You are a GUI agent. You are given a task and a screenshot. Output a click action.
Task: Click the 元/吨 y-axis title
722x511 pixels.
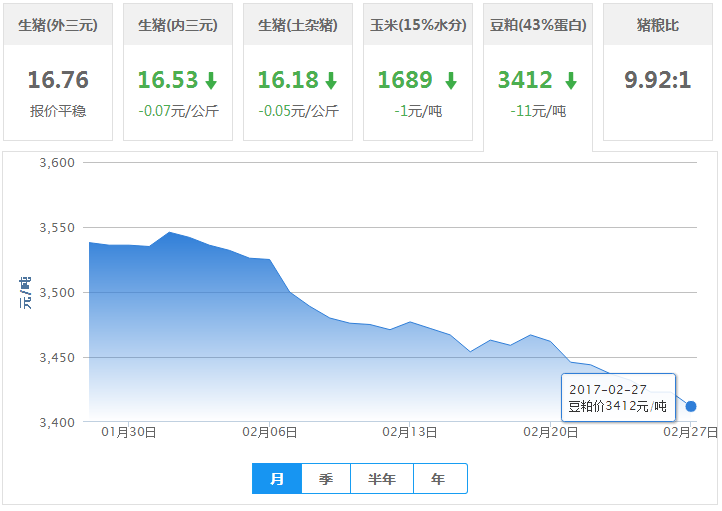tap(26, 293)
